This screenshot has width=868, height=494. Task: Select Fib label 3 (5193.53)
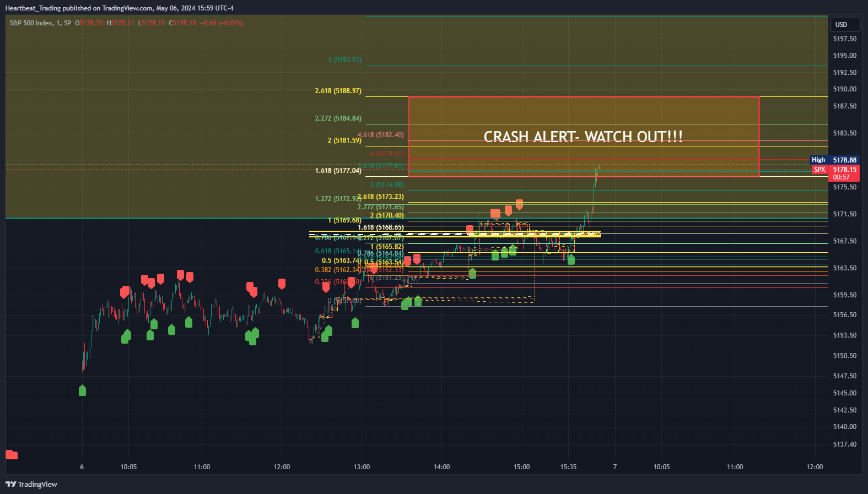(x=344, y=60)
